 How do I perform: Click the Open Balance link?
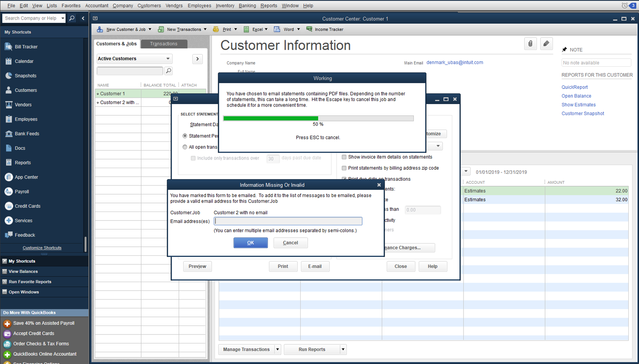tap(576, 96)
